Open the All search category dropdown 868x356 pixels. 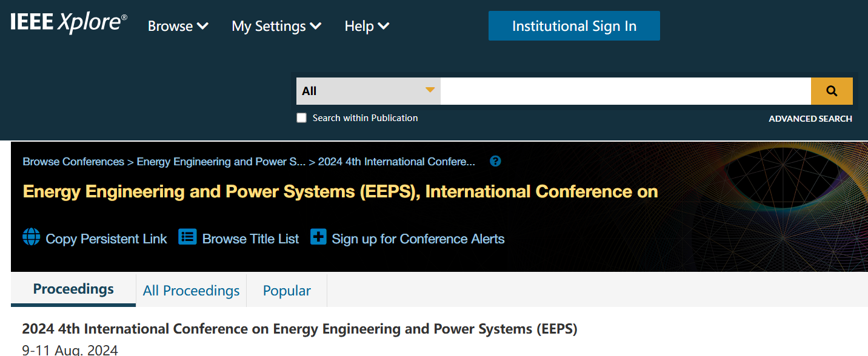pos(369,91)
